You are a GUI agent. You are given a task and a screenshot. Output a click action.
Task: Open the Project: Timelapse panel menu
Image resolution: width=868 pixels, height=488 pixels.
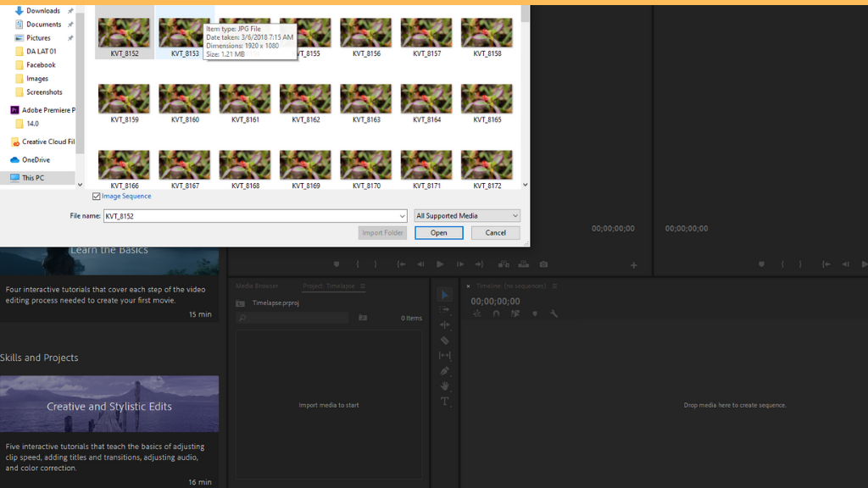click(363, 286)
